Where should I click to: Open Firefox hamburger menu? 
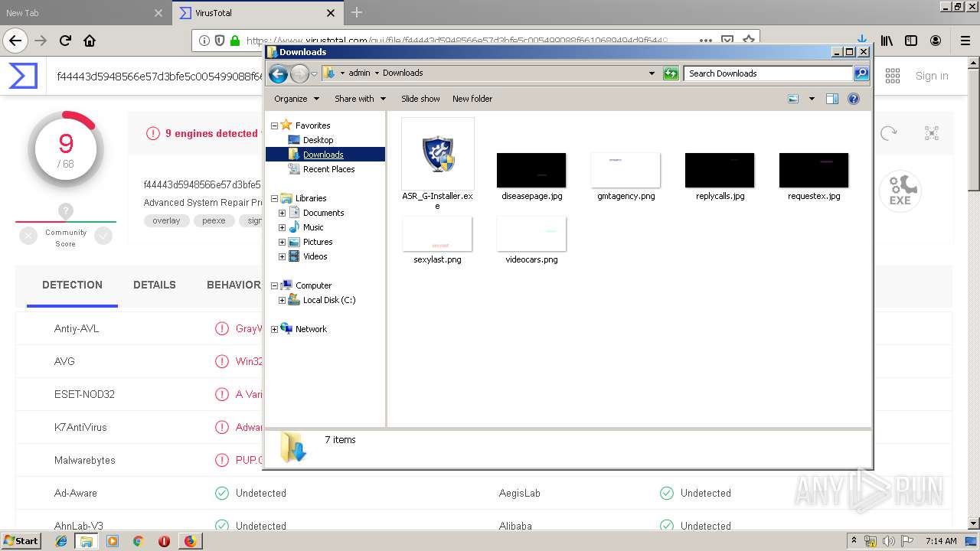tap(965, 41)
